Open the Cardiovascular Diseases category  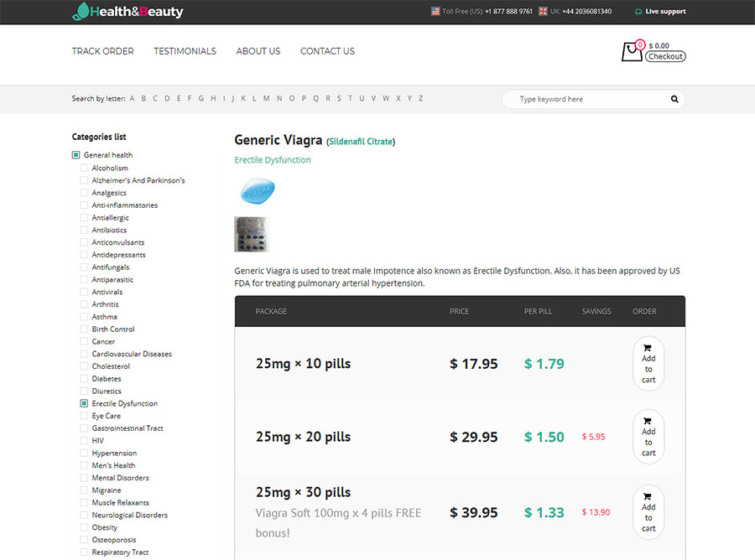(132, 354)
